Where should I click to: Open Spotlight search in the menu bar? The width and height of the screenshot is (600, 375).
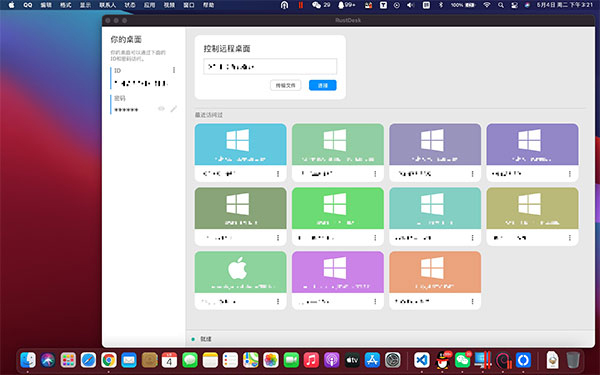point(501,5)
